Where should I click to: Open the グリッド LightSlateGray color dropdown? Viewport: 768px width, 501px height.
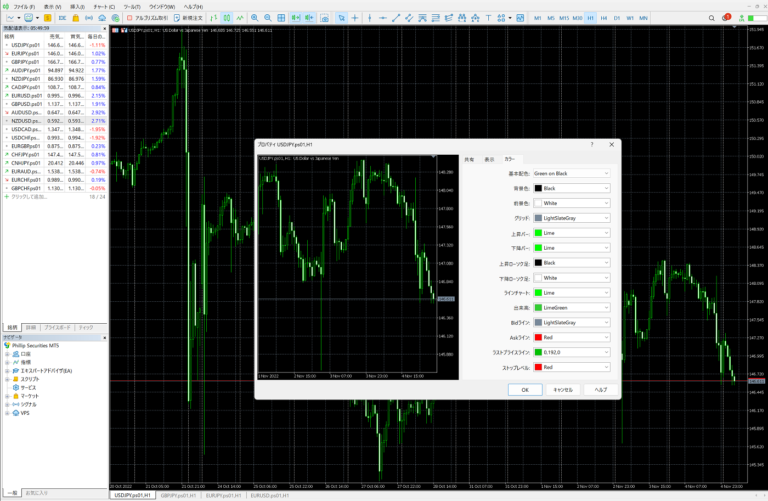(571, 217)
